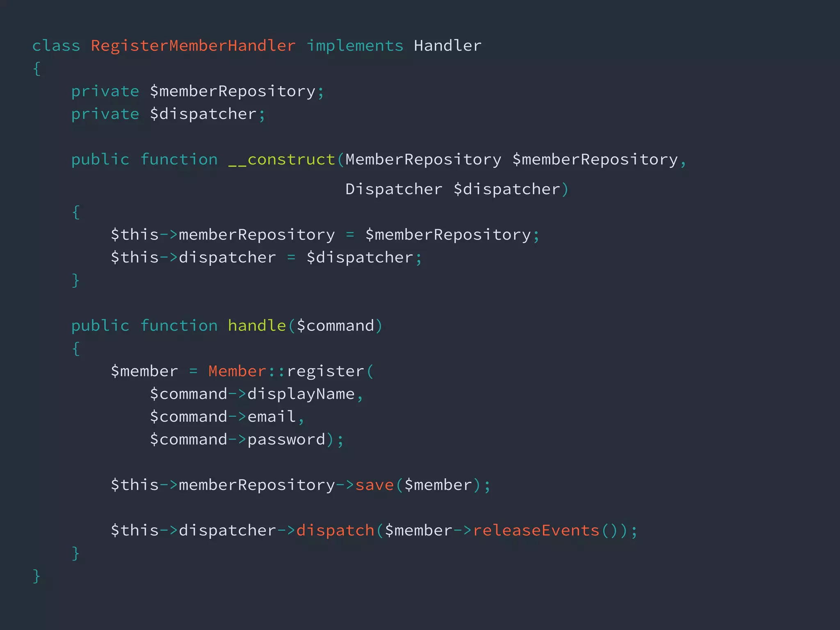Click the $command->password argument
840x630 pixels.
click(x=238, y=440)
